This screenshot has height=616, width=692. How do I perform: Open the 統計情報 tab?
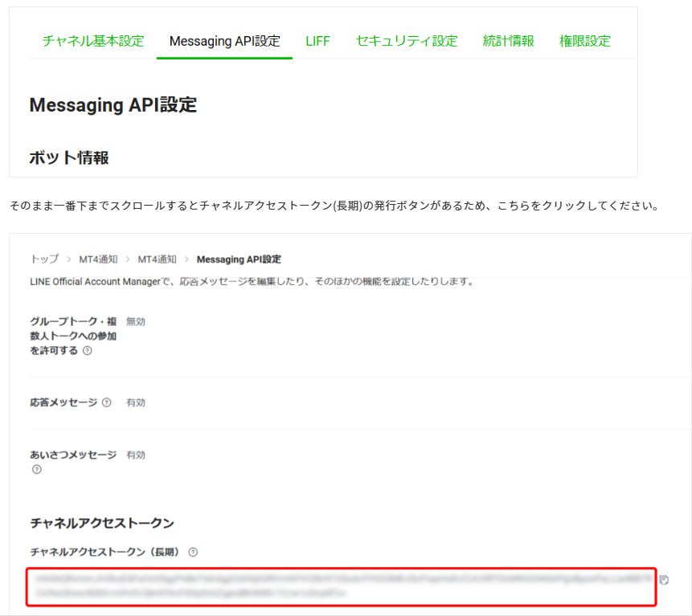coord(507,41)
